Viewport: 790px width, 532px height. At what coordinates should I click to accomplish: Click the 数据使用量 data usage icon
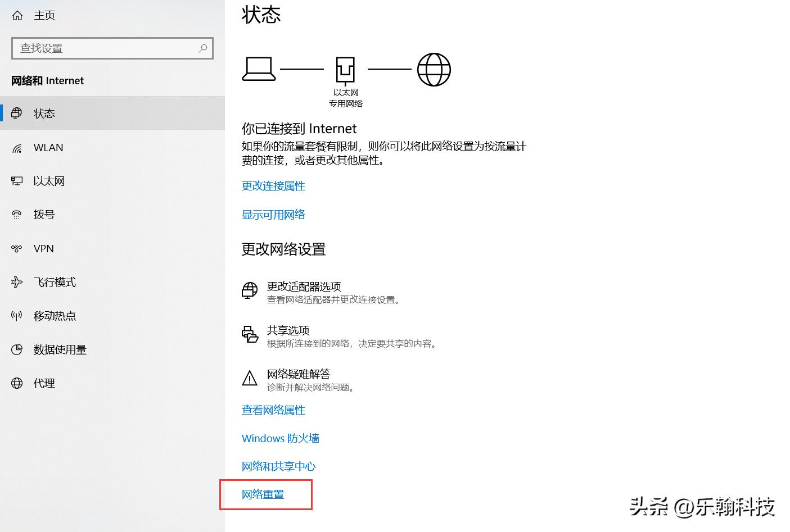coord(17,349)
